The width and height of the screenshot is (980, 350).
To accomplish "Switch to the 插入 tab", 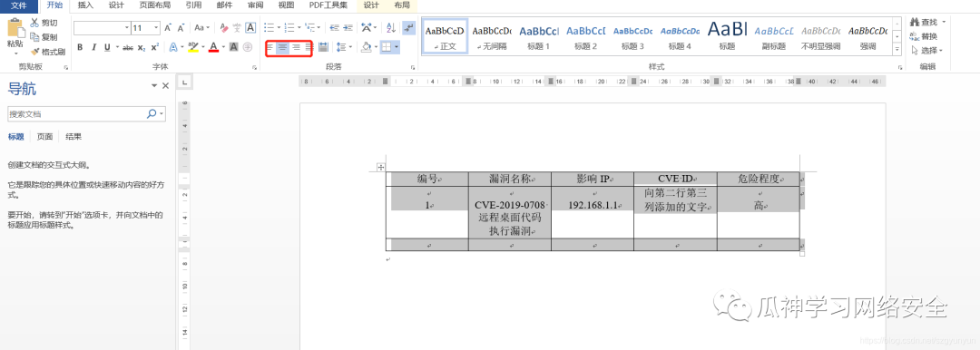I will coord(85,5).
